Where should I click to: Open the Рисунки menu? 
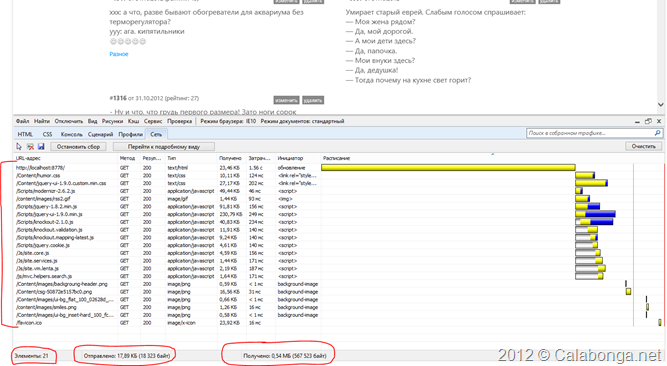pos(112,121)
